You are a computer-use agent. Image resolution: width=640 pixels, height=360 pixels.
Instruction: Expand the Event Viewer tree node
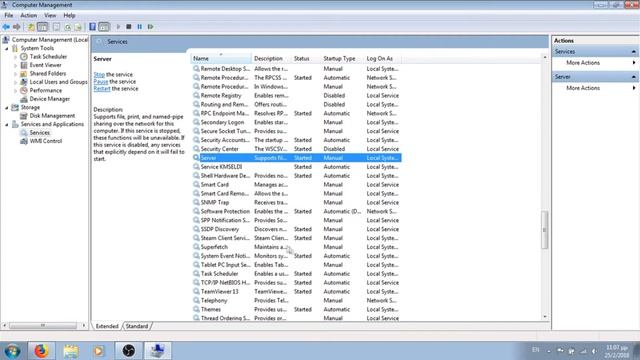pos(16,66)
